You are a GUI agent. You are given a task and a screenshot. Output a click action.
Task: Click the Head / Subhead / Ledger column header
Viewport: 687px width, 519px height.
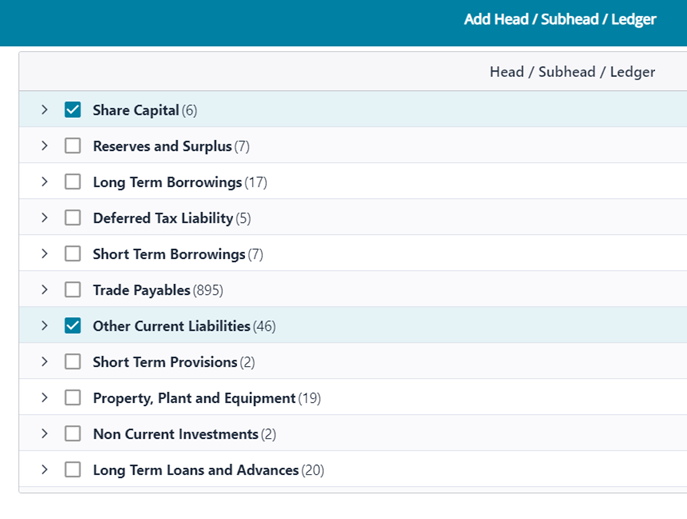(x=572, y=72)
